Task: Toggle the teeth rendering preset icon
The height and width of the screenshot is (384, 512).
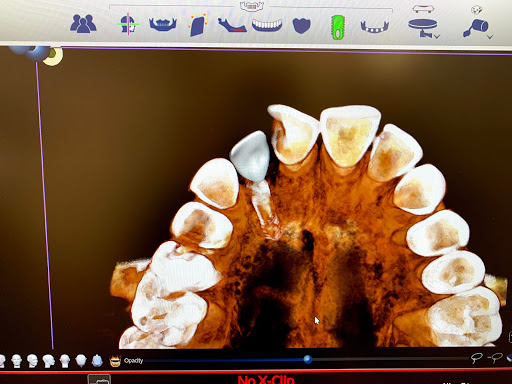Action: [115, 361]
